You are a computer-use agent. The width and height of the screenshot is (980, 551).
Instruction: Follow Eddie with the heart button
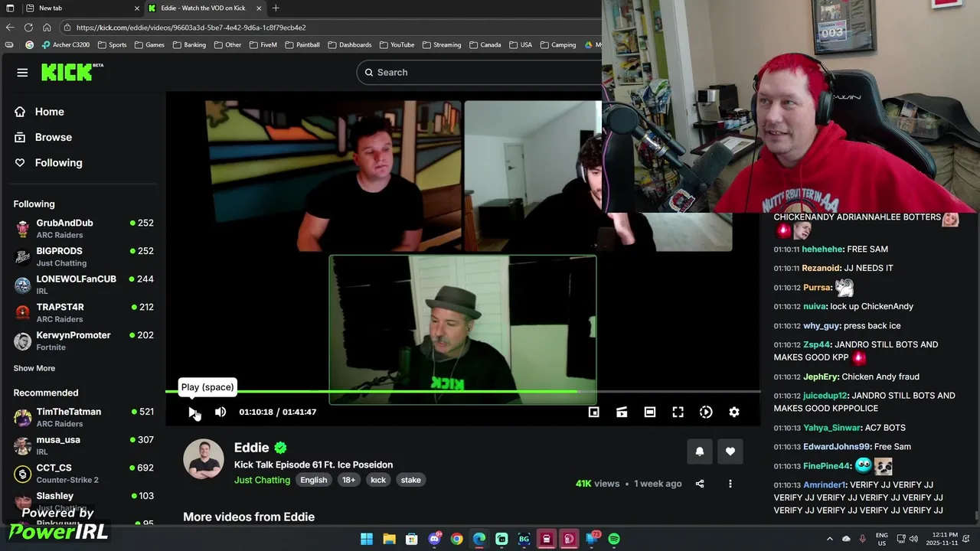click(x=730, y=452)
